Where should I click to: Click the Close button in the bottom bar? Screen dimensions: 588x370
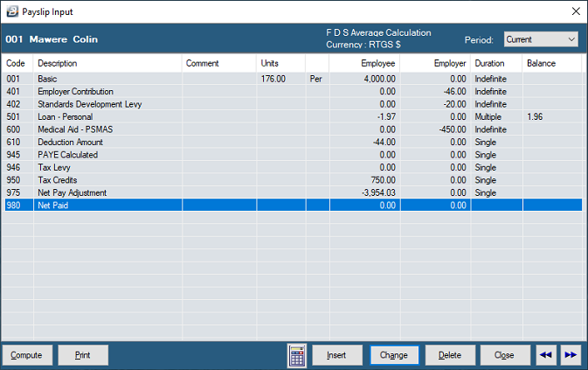click(505, 355)
